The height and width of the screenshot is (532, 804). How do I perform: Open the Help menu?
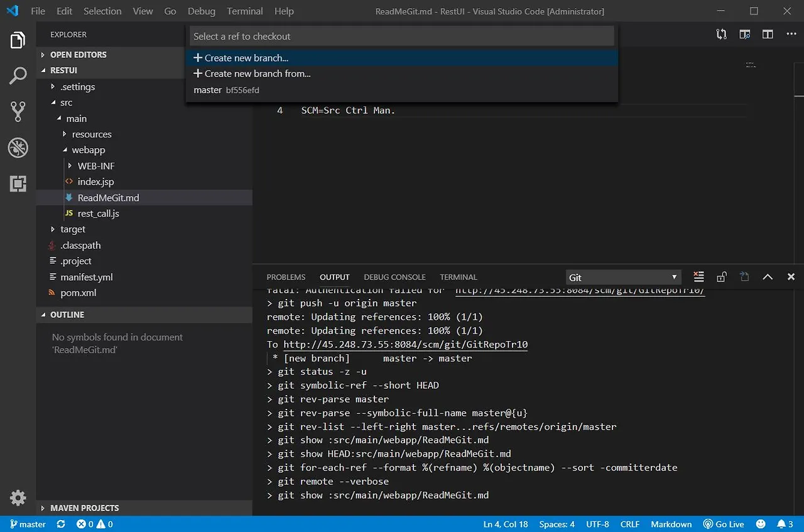coord(284,11)
